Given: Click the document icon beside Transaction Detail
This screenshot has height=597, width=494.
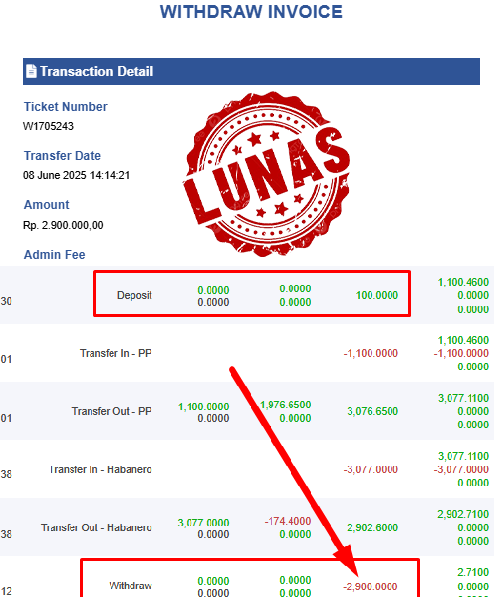Looking at the screenshot, I should click(x=31, y=71).
